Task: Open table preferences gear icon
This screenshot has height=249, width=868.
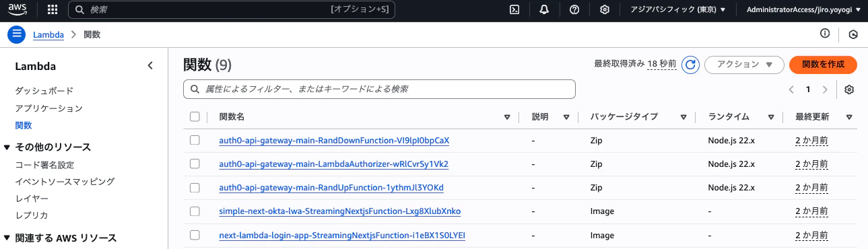Action: click(x=849, y=90)
